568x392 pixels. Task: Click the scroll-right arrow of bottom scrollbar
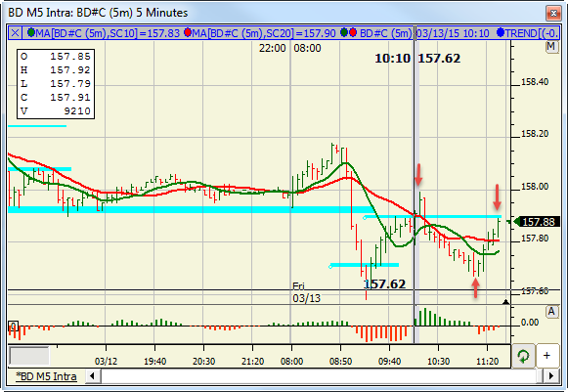click(x=551, y=376)
